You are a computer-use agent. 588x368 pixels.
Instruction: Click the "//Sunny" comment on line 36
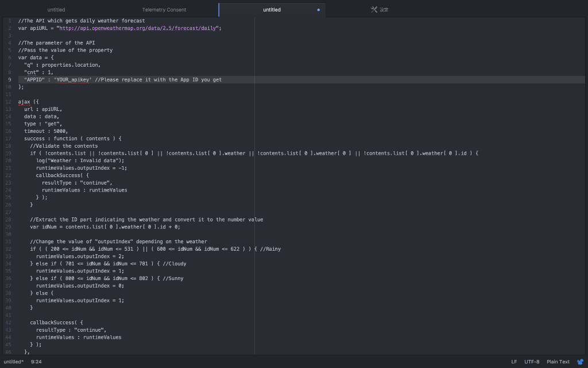pos(173,278)
